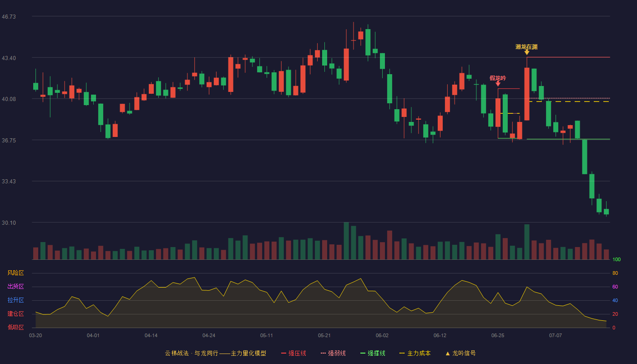The width and height of the screenshot is (637, 364).
Task: Click the 04-01 date label
Action: [x=93, y=335]
